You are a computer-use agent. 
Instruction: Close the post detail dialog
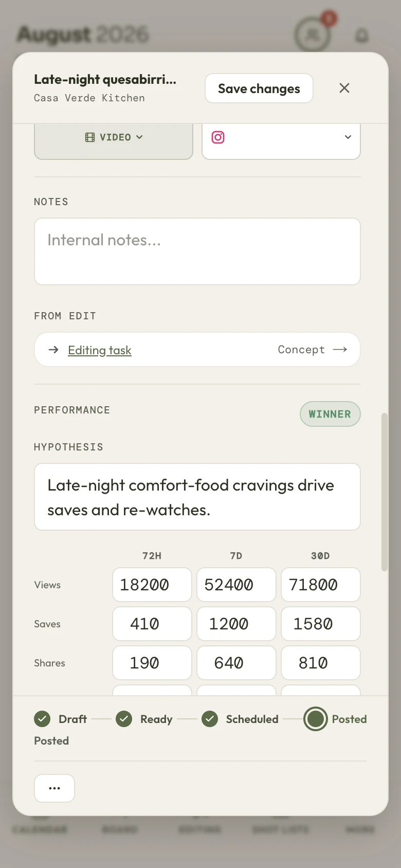344,88
